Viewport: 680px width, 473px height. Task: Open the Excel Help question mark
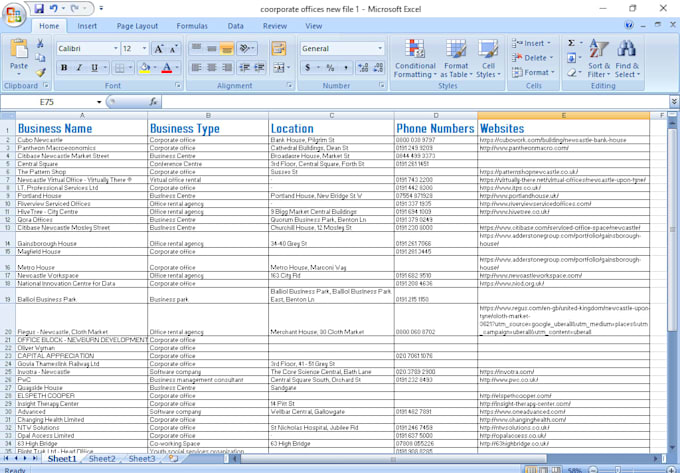(x=629, y=25)
